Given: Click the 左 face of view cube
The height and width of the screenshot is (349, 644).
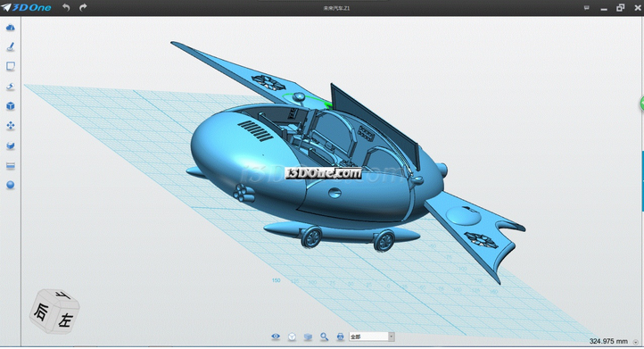Looking at the screenshot, I should (65, 319).
